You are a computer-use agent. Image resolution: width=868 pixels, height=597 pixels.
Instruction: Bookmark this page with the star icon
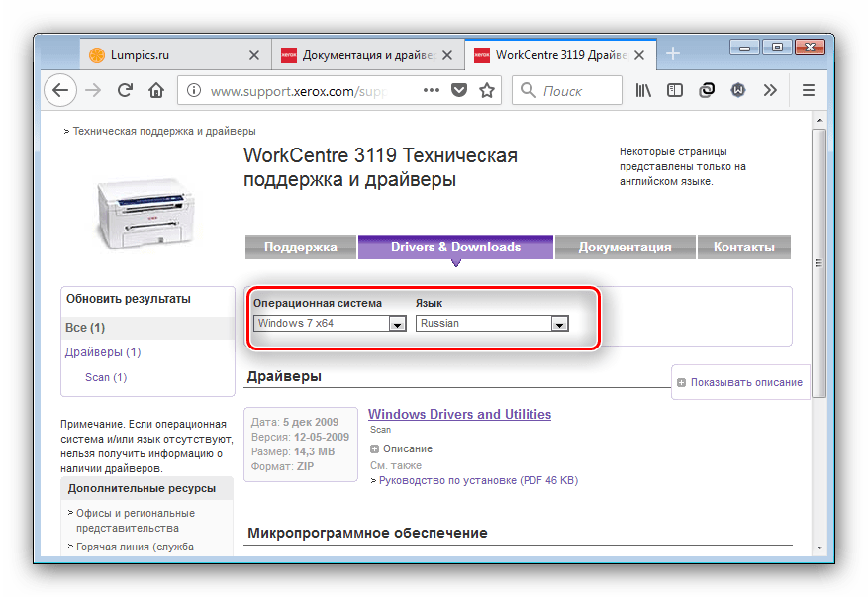(487, 90)
